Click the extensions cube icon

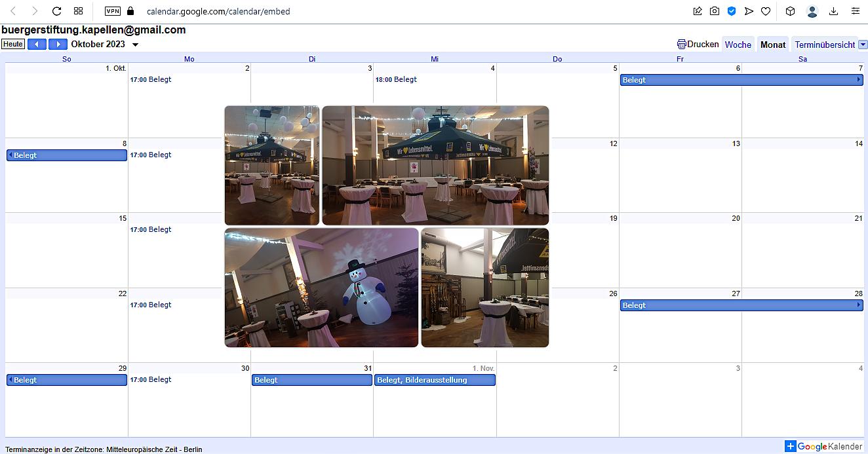coord(790,10)
